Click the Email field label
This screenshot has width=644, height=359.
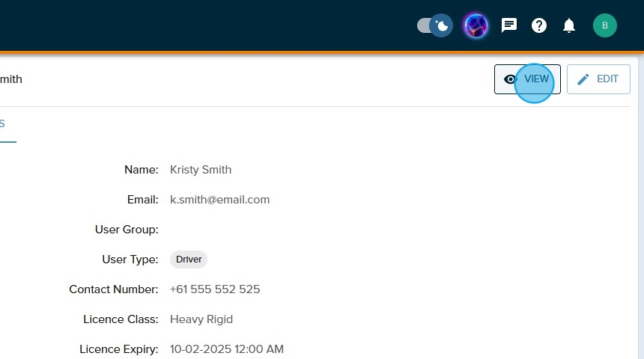pos(142,200)
